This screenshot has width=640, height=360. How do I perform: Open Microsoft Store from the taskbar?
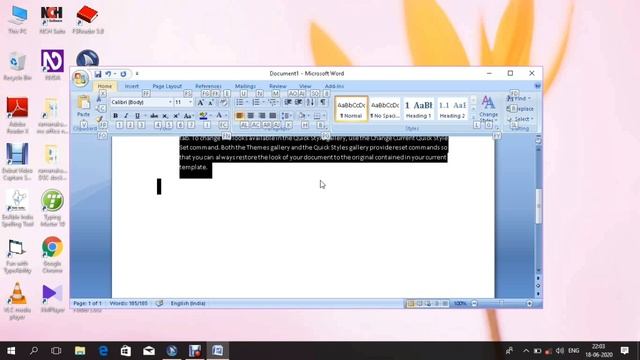pyautogui.click(x=126, y=351)
